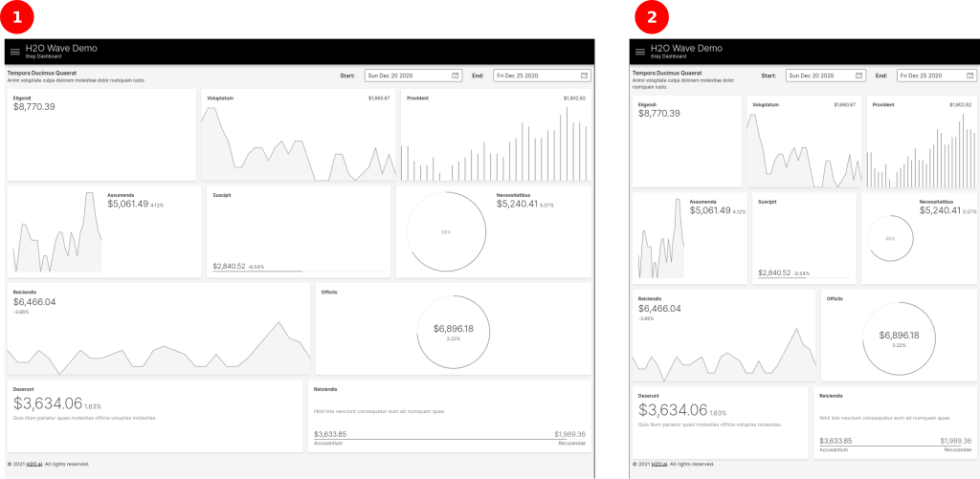Viewport: 980px width, 479px height.
Task: Click Necessitatibus value $5,240.41 in left dashboard
Action: (518, 204)
